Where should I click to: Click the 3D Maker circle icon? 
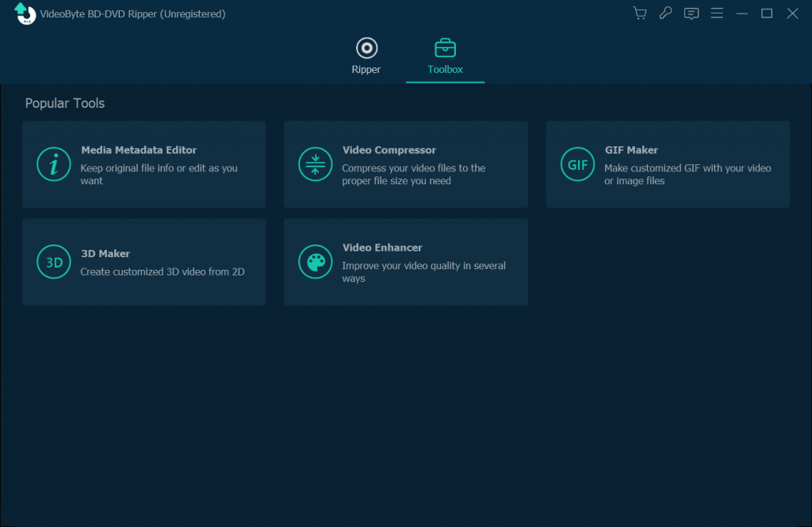[54, 262]
